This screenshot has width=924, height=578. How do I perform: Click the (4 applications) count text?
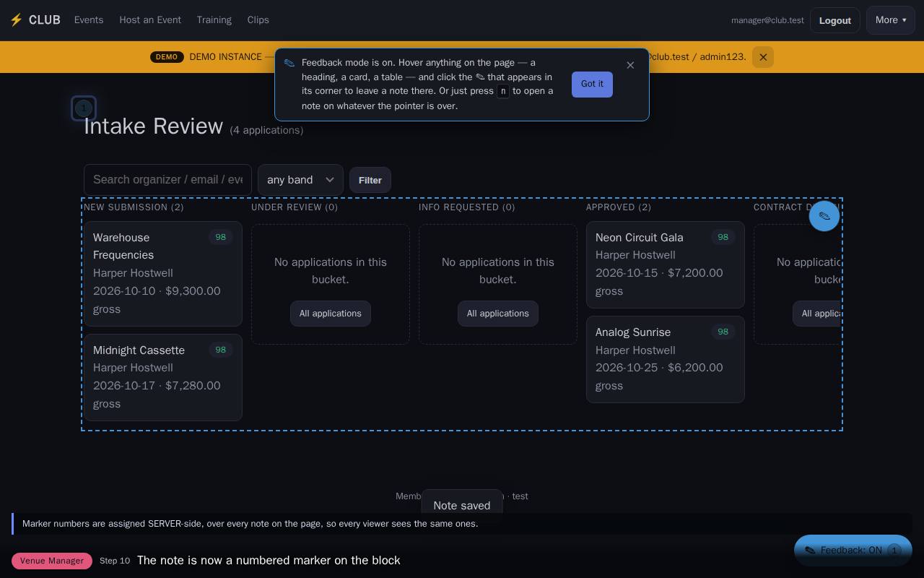pos(266,131)
